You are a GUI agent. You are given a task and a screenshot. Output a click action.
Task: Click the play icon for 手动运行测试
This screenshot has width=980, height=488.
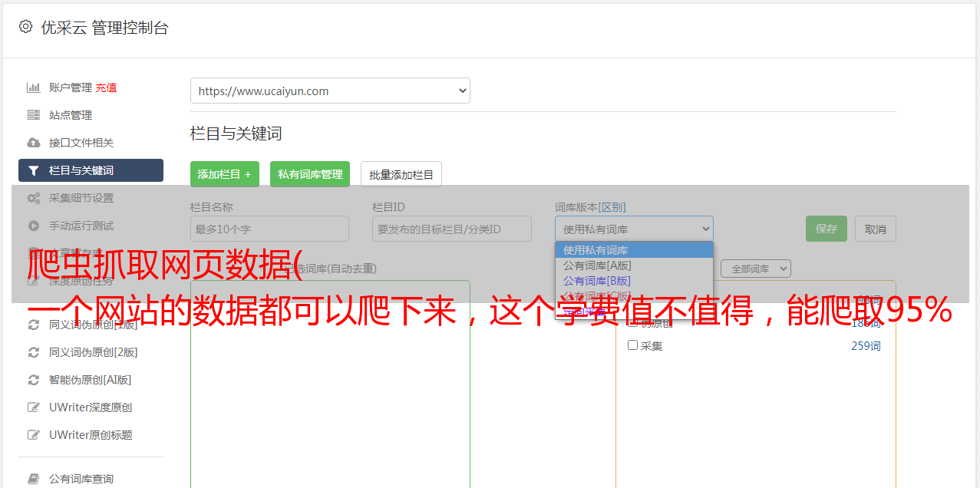(x=33, y=226)
